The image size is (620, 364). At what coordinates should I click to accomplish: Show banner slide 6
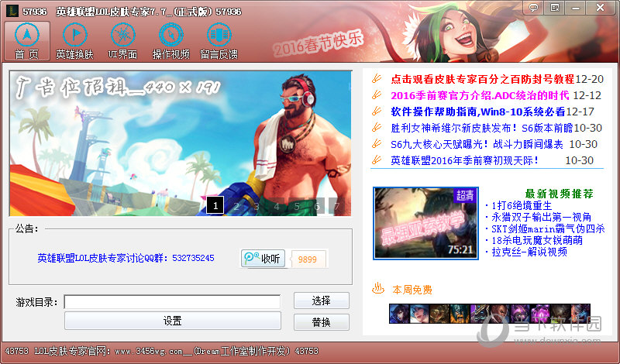point(317,206)
